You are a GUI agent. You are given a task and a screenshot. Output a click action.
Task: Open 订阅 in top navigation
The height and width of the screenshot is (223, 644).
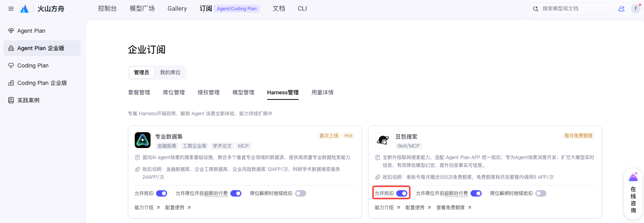coord(206,9)
